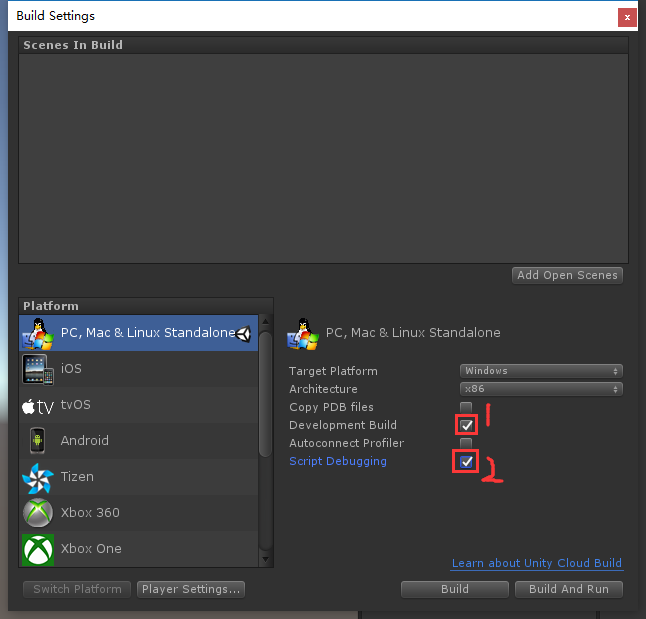
Task: Click the Autoconnect Profiler label
Action: point(346,443)
